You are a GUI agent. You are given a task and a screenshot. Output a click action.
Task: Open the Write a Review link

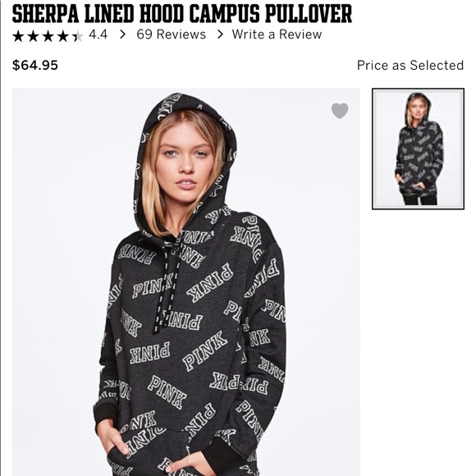tap(277, 34)
